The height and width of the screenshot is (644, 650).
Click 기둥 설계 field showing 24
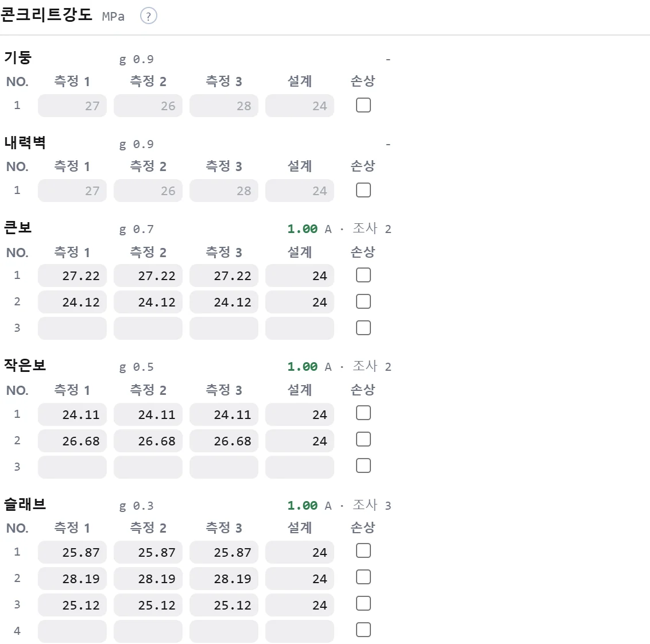pyautogui.click(x=300, y=106)
